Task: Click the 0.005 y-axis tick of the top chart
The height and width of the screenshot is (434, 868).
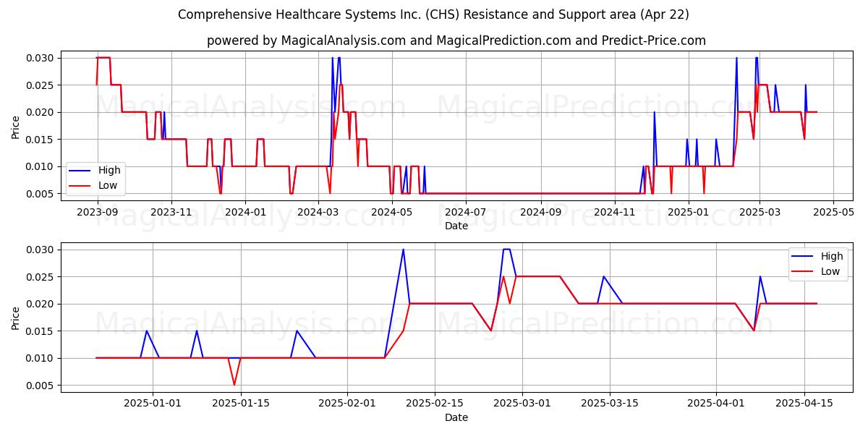Action: (41, 194)
